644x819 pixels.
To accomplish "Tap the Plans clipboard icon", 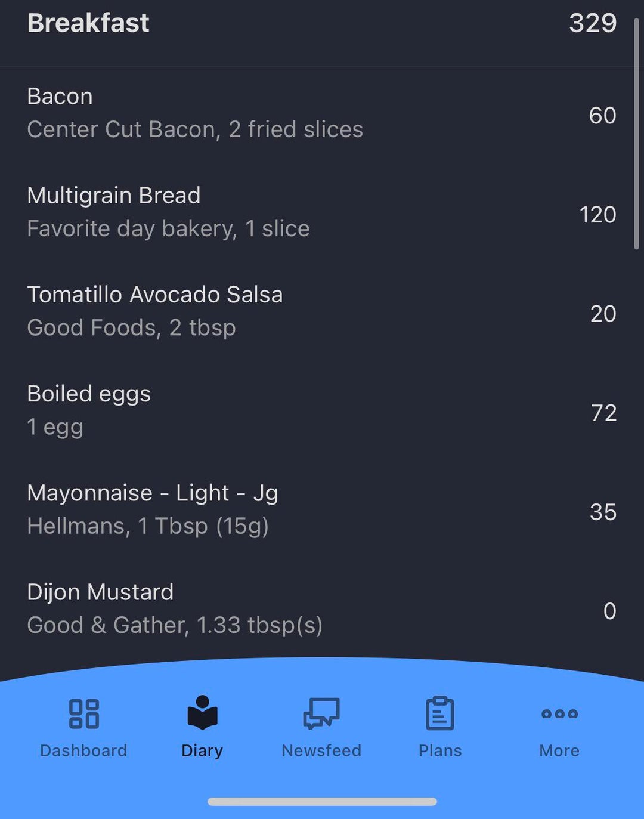I will point(440,713).
